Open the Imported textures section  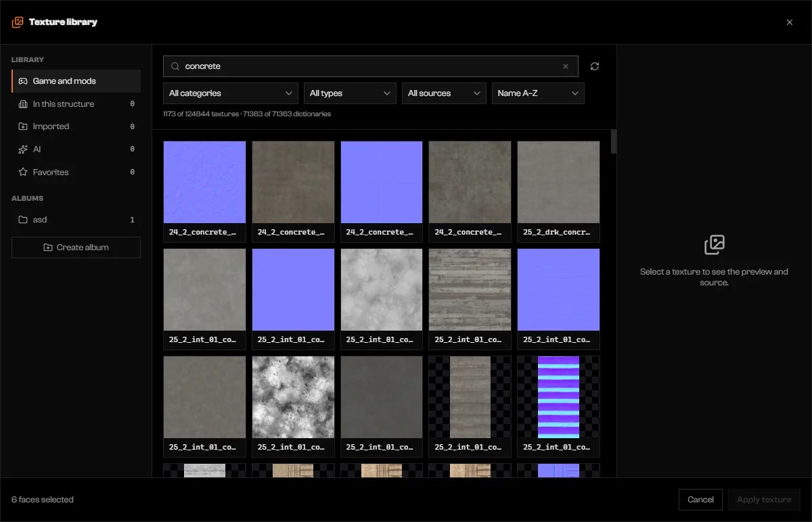76,126
